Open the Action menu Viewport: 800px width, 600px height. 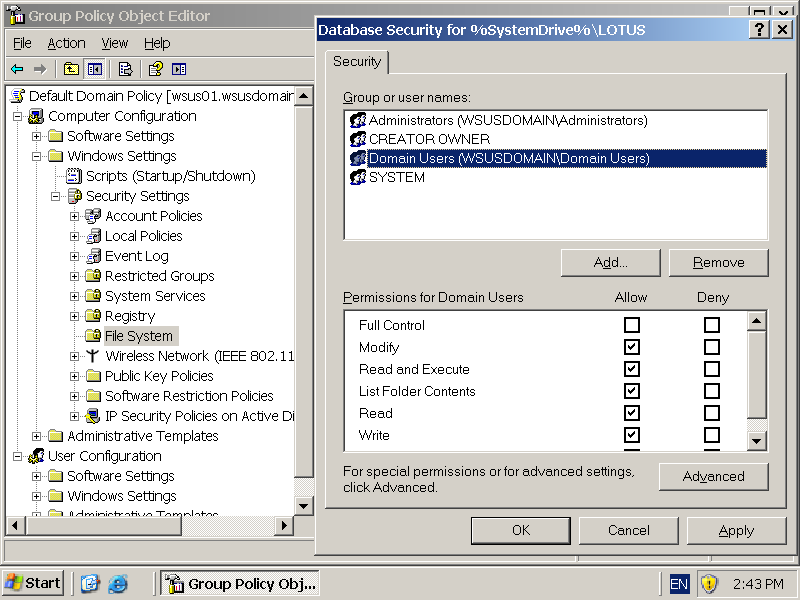coord(66,43)
